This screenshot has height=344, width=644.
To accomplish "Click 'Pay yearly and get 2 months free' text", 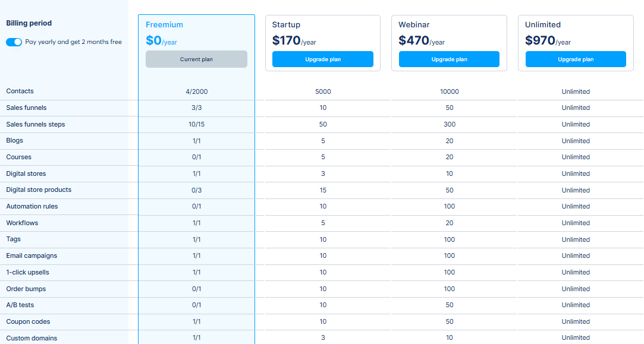I will [73, 42].
